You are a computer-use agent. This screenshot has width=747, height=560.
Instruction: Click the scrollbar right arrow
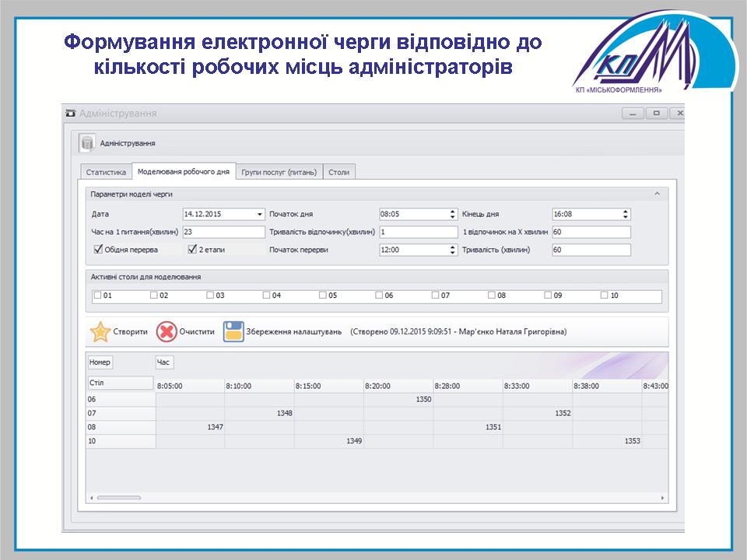click(662, 498)
